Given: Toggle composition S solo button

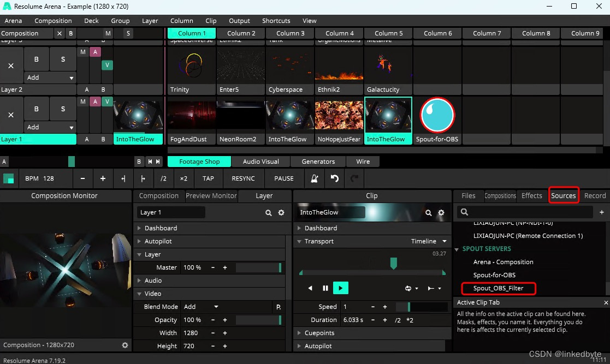Looking at the screenshot, I should (x=128, y=33).
